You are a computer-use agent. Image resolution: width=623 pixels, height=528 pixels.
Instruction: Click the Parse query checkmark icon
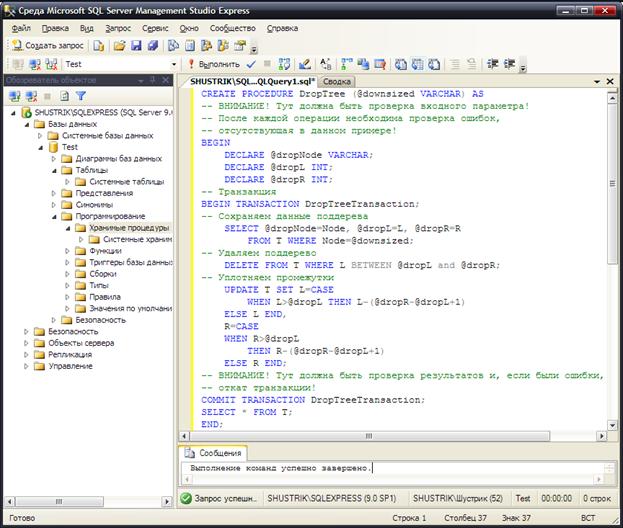click(251, 64)
